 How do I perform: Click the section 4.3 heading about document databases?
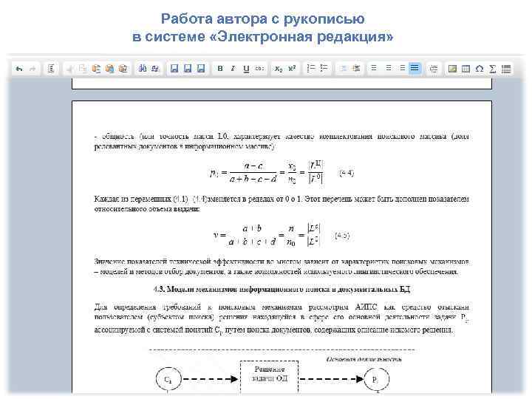pyautogui.click(x=282, y=290)
